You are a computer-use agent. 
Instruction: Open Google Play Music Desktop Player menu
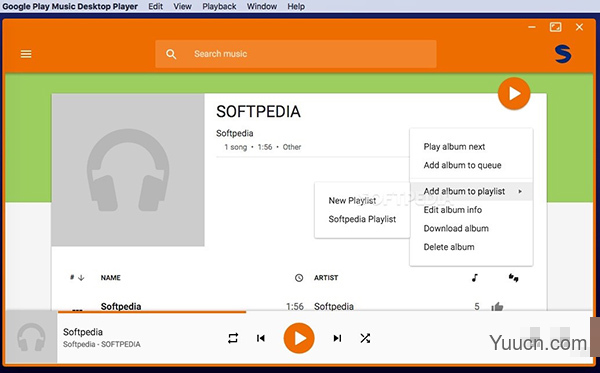click(70, 7)
